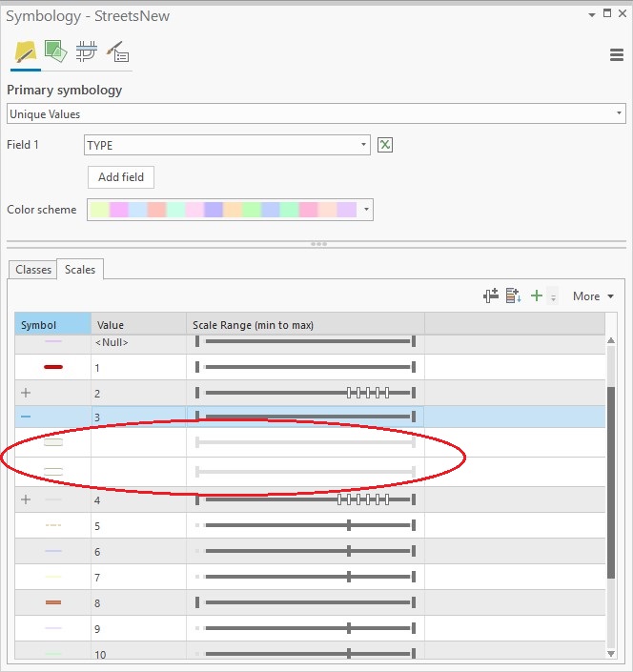Screen dimensions: 633x672
Task: Open the dropdown next to green plus
Action: coord(553,296)
